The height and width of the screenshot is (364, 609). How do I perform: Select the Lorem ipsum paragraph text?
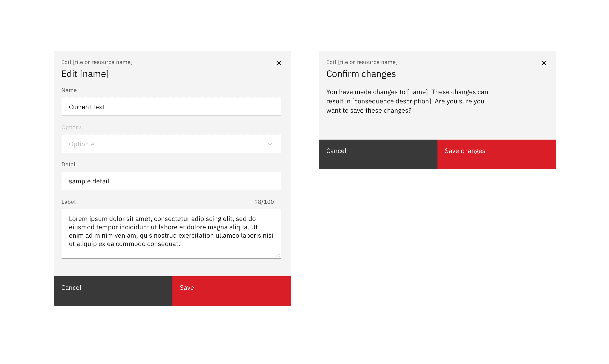pyautogui.click(x=171, y=231)
